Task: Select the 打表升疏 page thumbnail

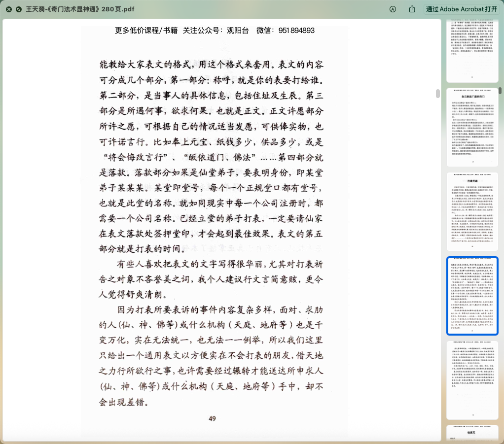Action: (472, 211)
